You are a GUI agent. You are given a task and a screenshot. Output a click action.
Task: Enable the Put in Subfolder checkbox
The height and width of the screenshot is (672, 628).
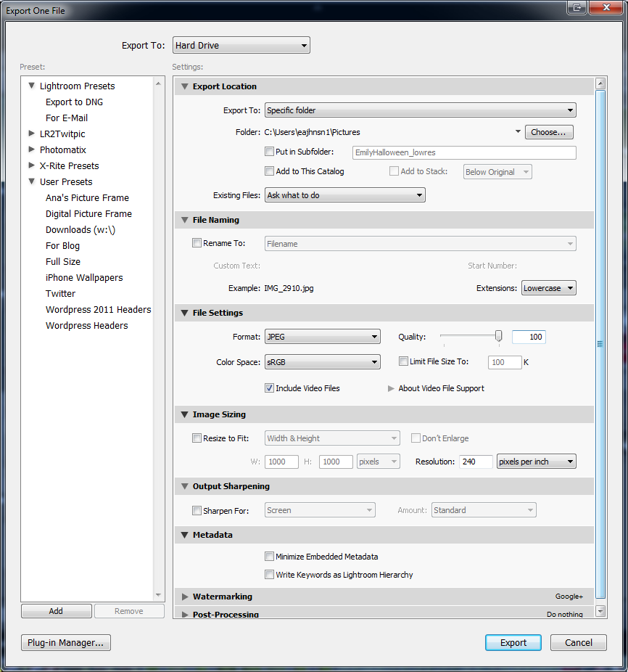(270, 152)
